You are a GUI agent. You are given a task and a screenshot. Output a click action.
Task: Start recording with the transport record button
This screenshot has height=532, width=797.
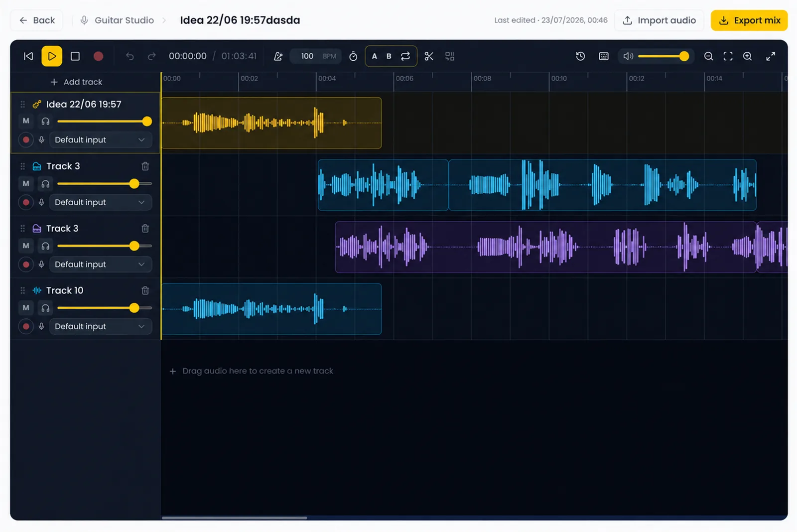coord(98,56)
